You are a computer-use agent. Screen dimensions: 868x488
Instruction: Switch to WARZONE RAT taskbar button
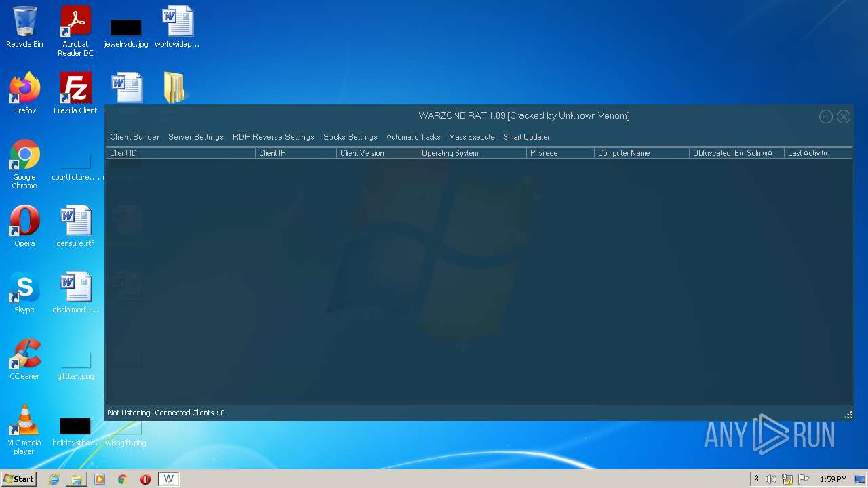(169, 479)
